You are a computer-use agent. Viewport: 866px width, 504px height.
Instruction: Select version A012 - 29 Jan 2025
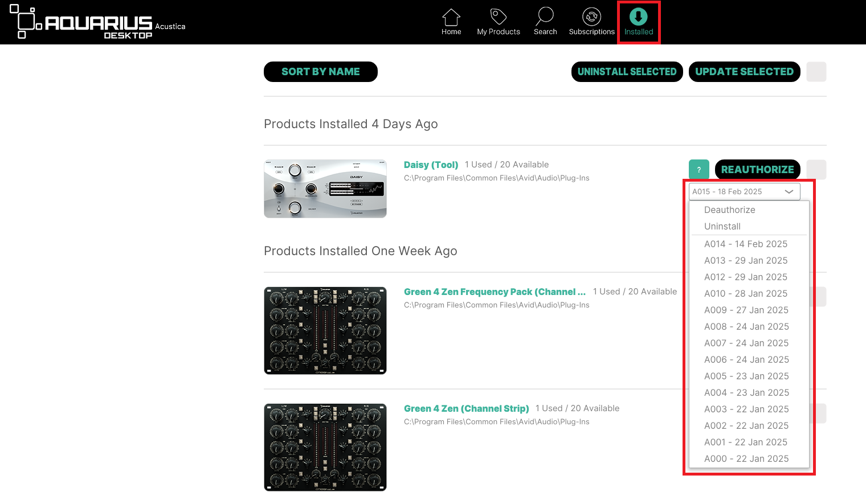[749, 277]
